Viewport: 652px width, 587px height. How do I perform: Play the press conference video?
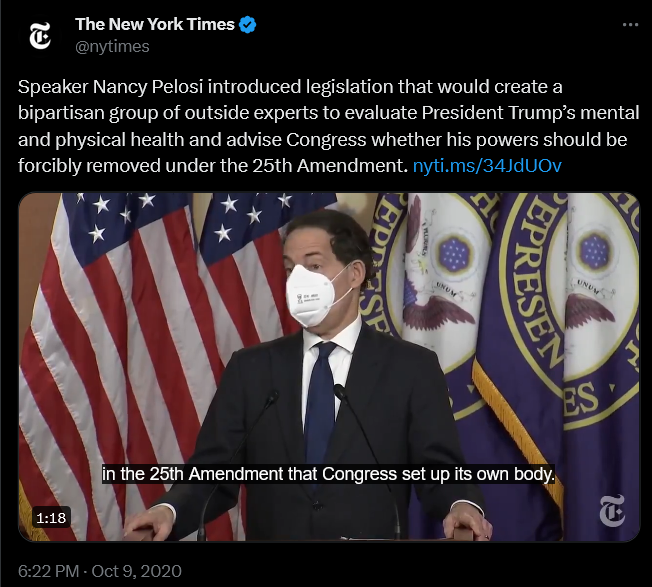[329, 367]
